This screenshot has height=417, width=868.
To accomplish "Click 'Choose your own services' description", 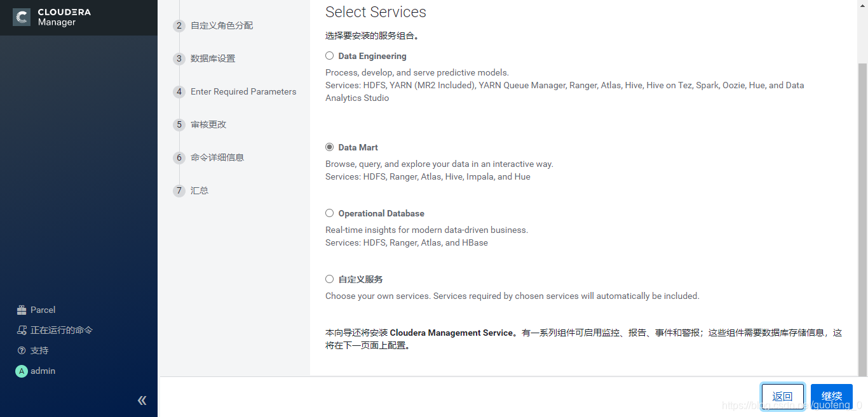I will pyautogui.click(x=512, y=296).
